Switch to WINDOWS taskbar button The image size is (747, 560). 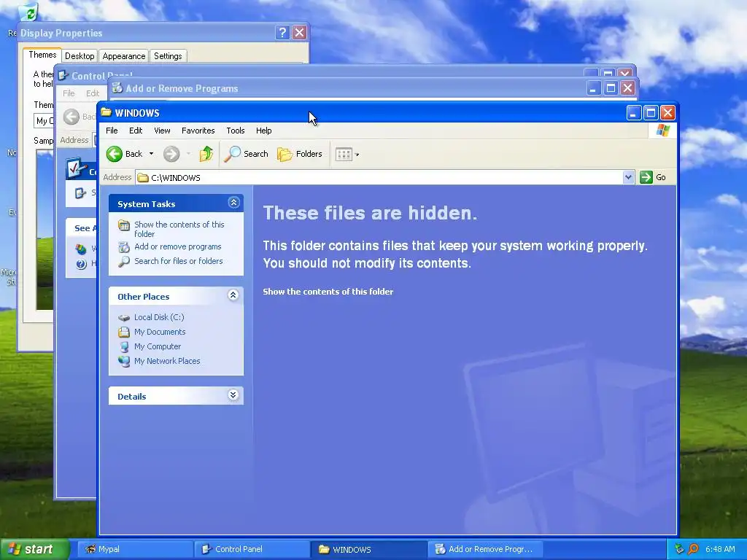(x=369, y=549)
